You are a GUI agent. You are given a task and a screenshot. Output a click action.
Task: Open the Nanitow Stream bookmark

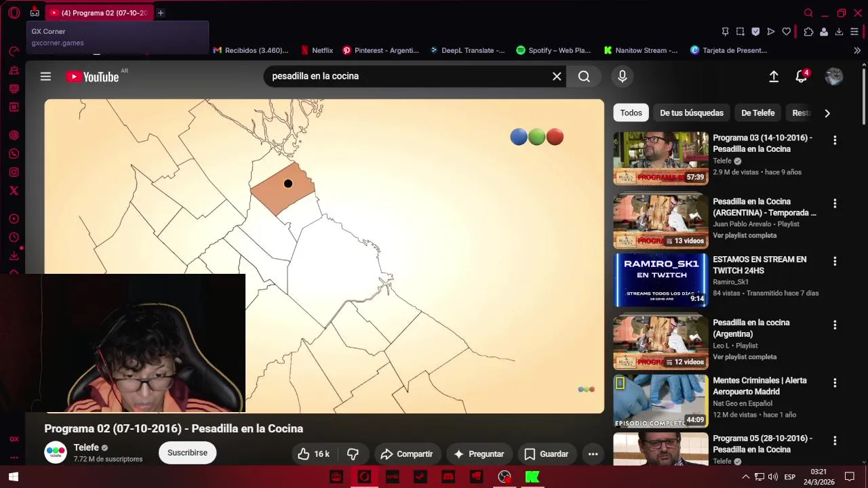tap(641, 50)
